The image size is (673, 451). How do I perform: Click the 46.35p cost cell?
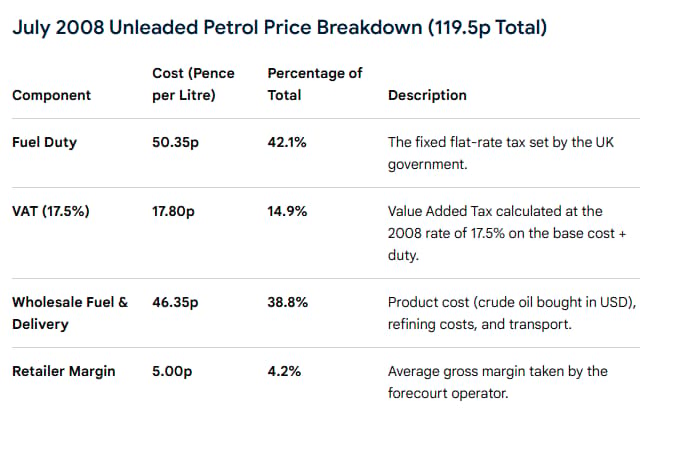click(x=175, y=302)
